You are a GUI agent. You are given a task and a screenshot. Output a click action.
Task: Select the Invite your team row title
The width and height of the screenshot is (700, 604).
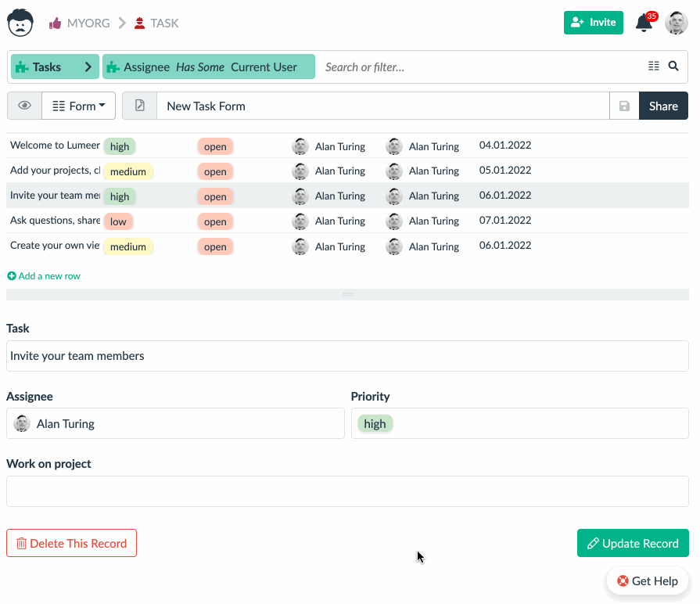point(55,196)
